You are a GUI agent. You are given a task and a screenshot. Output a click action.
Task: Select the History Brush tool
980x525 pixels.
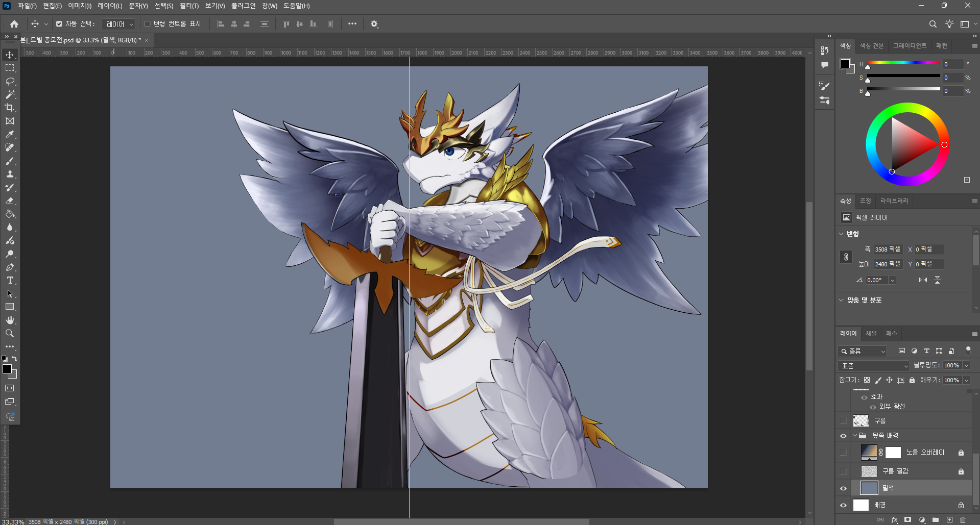pos(10,187)
